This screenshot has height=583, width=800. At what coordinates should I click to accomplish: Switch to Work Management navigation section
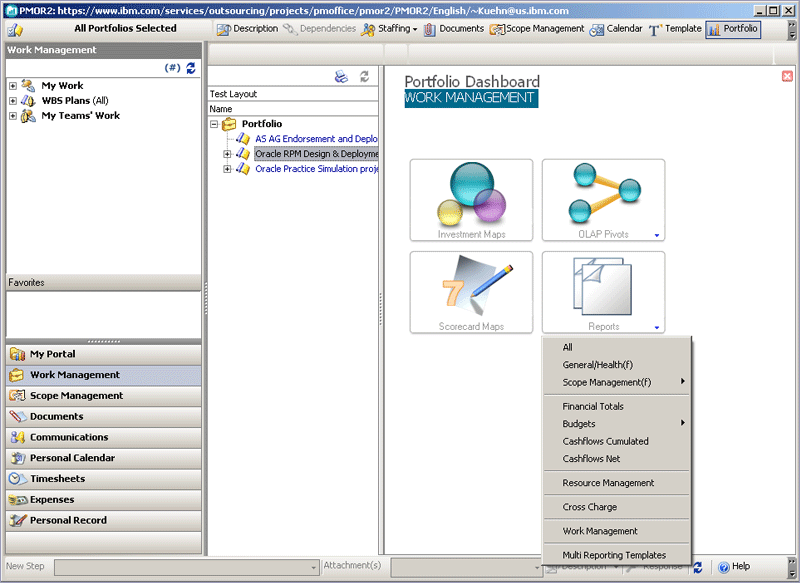point(104,375)
